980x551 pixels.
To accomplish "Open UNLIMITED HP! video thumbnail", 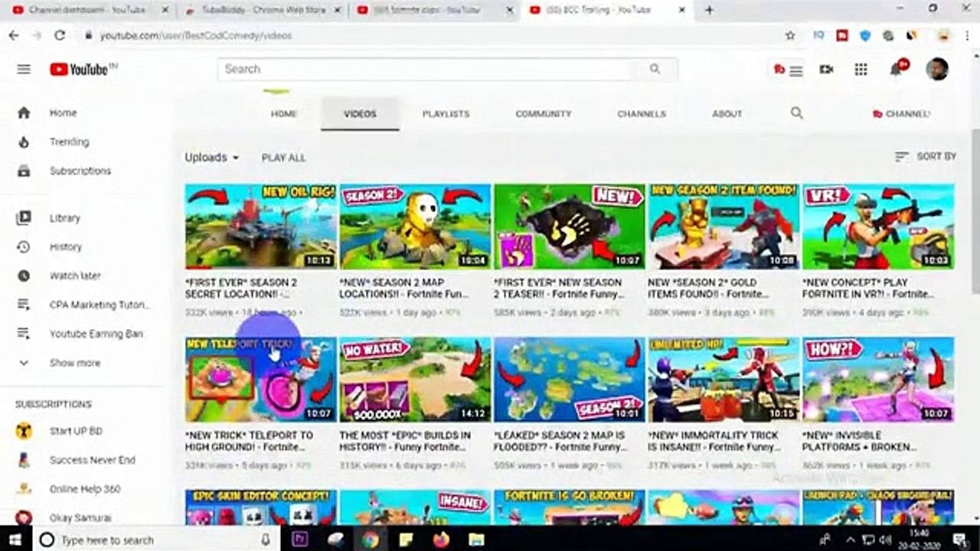I will pos(724,380).
